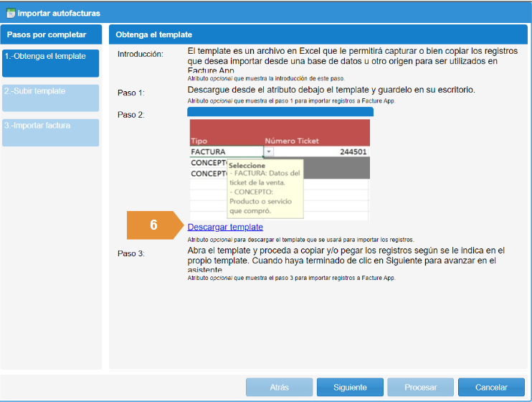
Task: Go to step 2.-Subir template
Action: [50, 98]
